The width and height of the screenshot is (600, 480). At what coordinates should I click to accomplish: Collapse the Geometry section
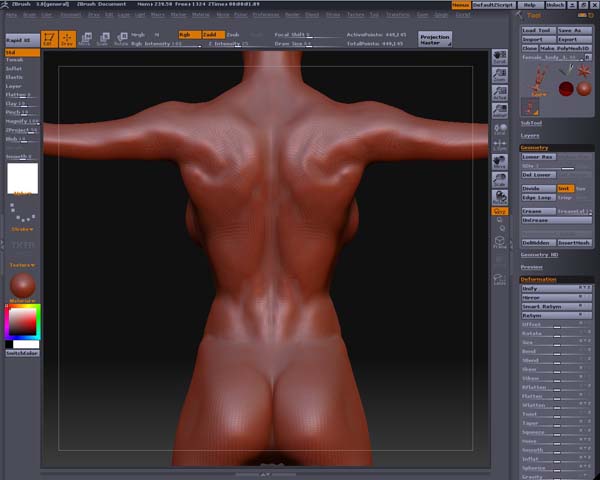[x=535, y=148]
